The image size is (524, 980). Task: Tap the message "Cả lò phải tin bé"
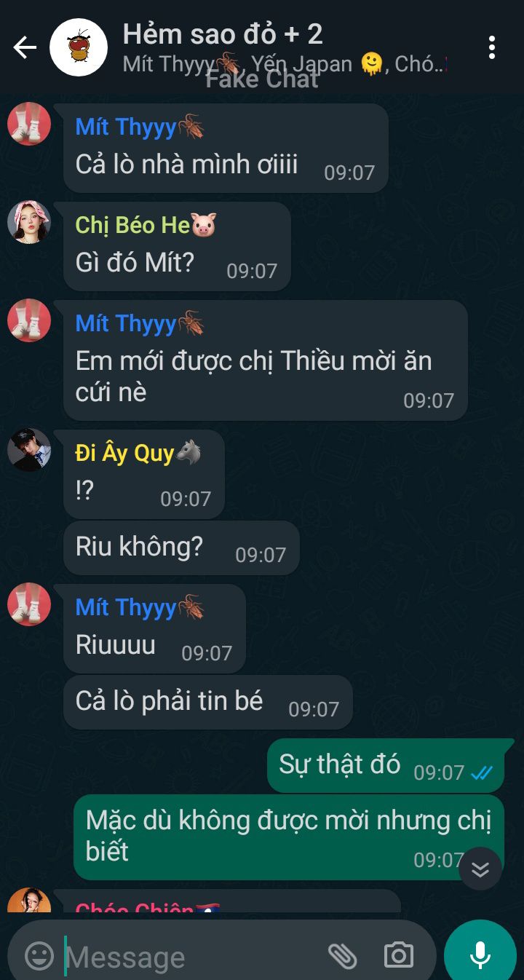[x=207, y=702]
